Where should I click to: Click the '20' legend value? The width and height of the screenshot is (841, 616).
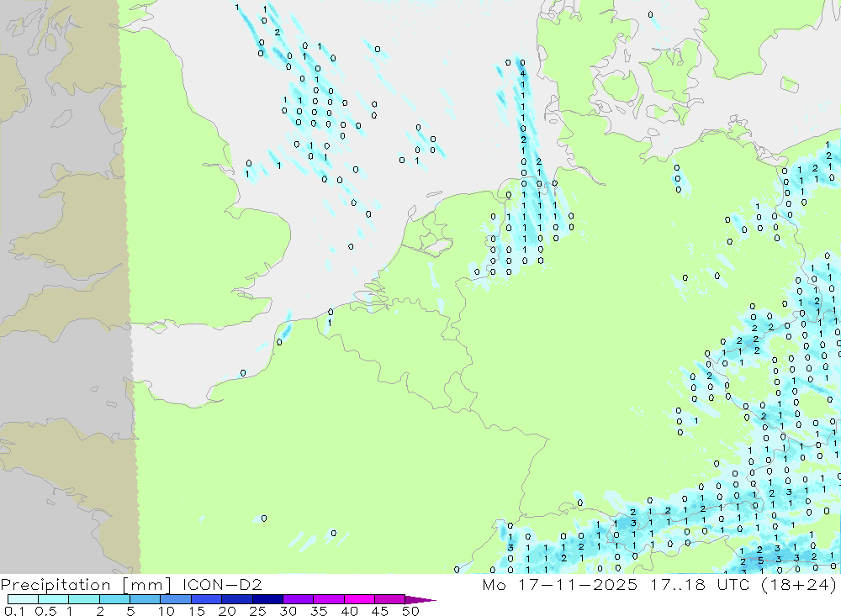[227, 611]
